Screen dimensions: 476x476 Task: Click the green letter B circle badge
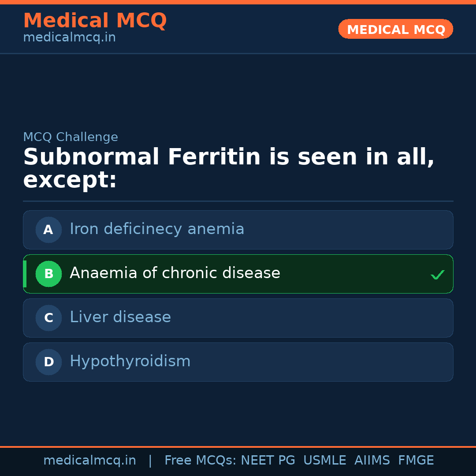coord(48,274)
